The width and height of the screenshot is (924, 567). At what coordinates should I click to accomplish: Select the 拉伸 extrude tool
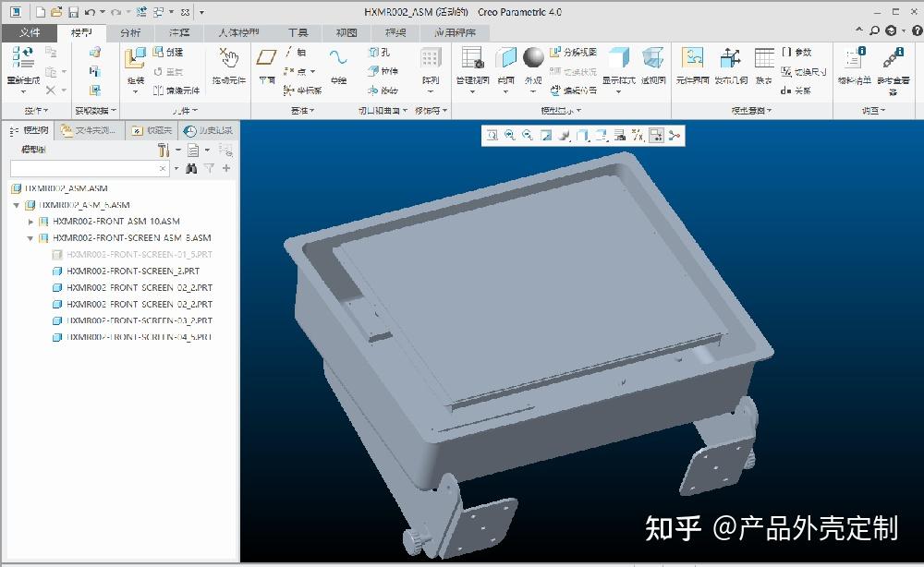[383, 71]
